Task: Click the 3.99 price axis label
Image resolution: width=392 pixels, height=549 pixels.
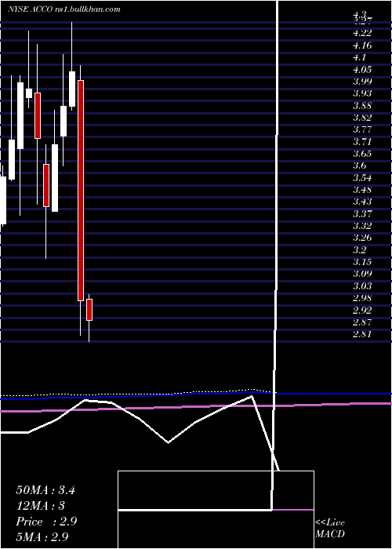Action: pos(362,82)
